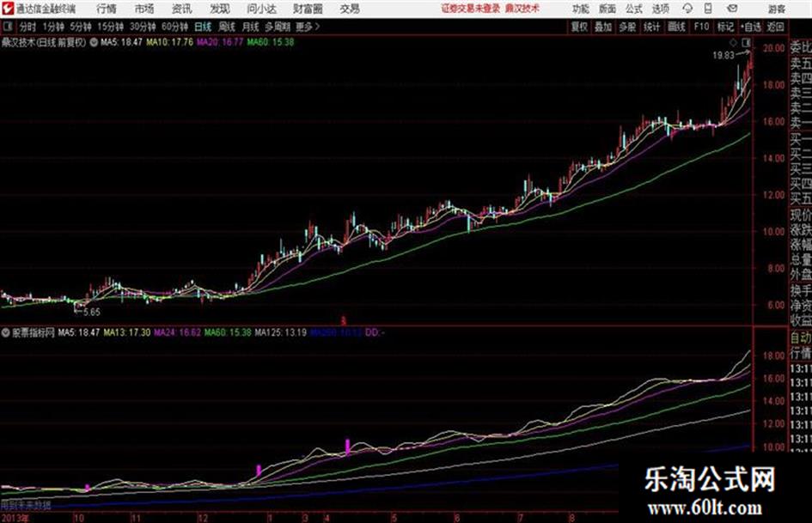Click the 游客 guest account label
The width and height of the screenshot is (812, 523).
click(777, 9)
